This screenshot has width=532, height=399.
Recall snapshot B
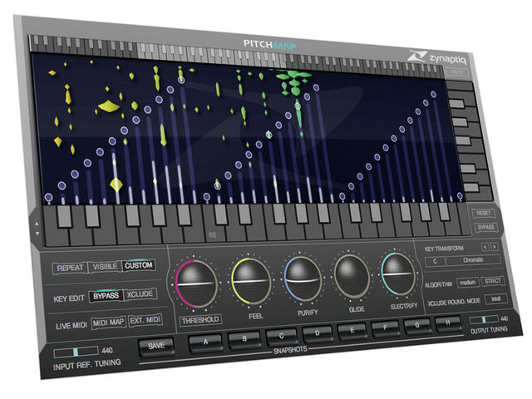tap(244, 339)
